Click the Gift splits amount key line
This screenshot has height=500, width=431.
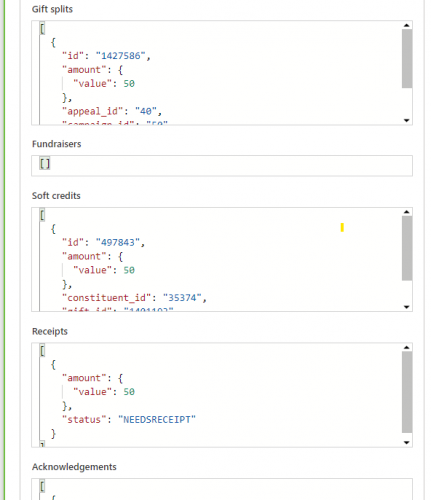tap(93, 70)
